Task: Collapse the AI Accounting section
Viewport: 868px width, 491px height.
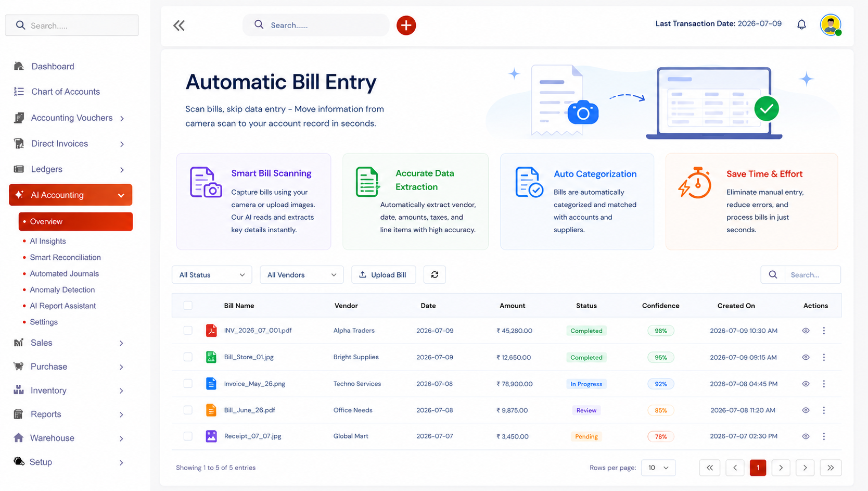Action: click(70, 195)
